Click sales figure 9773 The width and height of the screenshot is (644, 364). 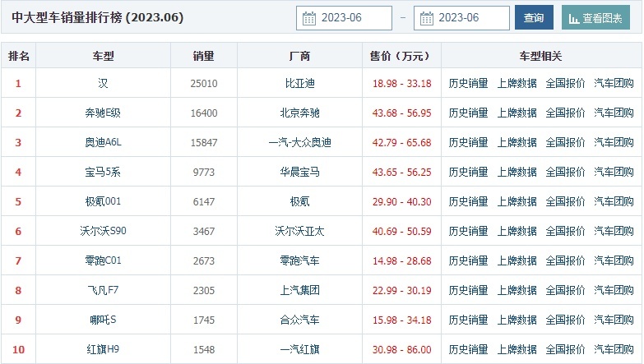click(x=204, y=173)
